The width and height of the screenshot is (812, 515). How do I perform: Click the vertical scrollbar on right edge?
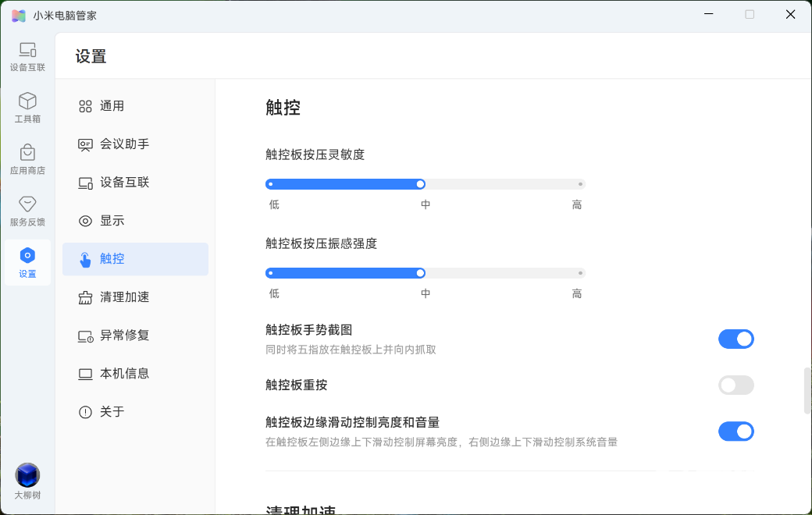coord(807,390)
